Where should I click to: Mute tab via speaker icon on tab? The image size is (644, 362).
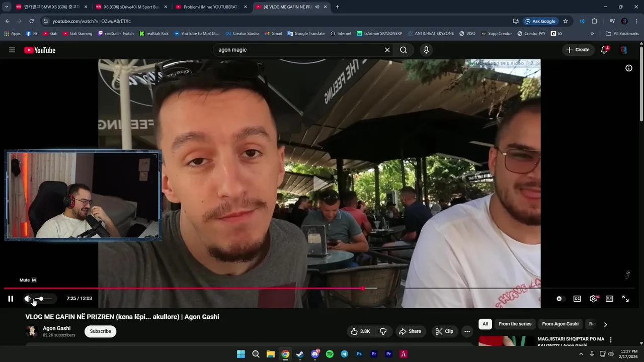pos(317,7)
